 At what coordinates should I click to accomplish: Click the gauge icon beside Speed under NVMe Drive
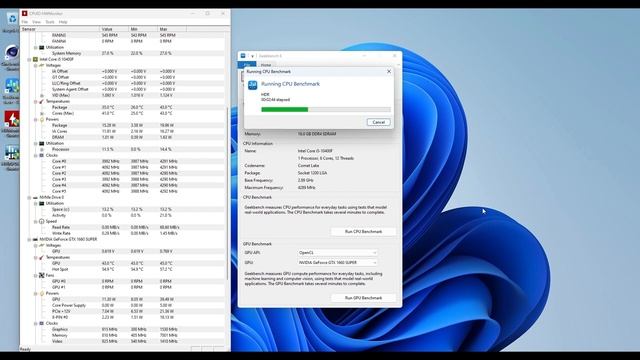(41, 221)
